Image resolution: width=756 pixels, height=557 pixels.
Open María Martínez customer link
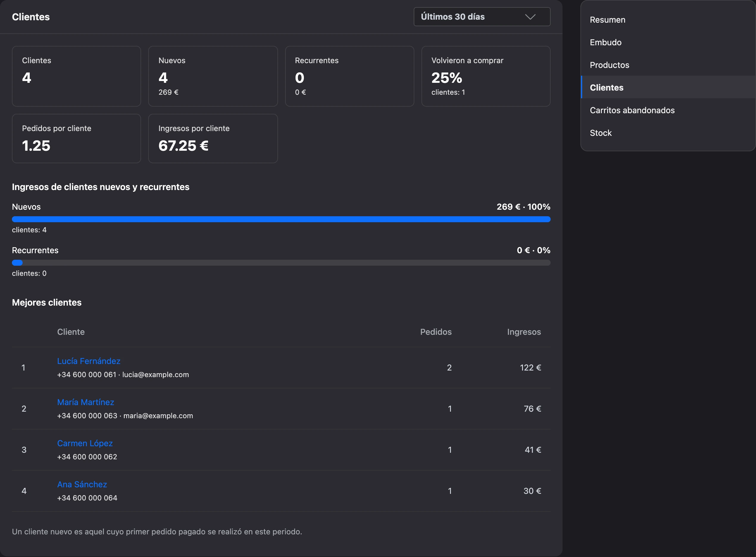86,402
